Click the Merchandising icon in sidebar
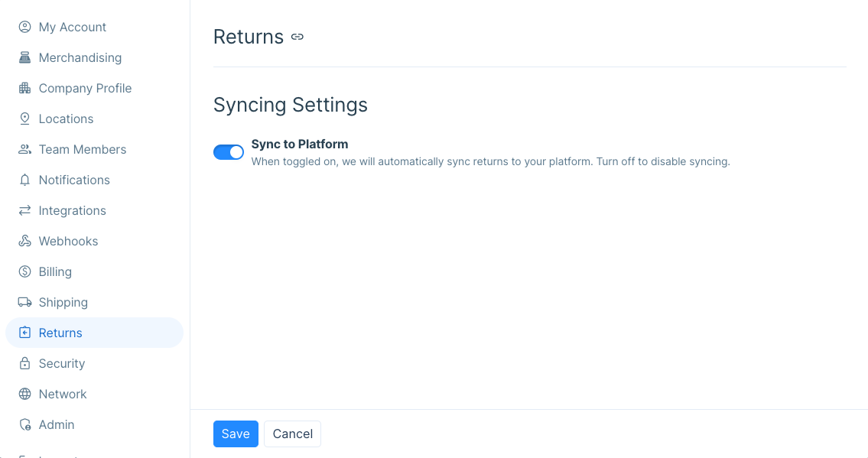 click(24, 57)
